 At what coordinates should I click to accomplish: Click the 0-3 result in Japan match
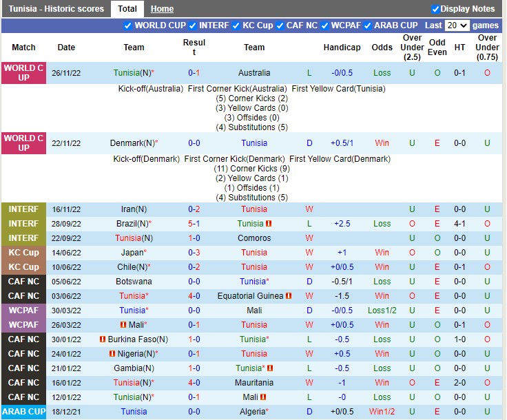pos(194,253)
